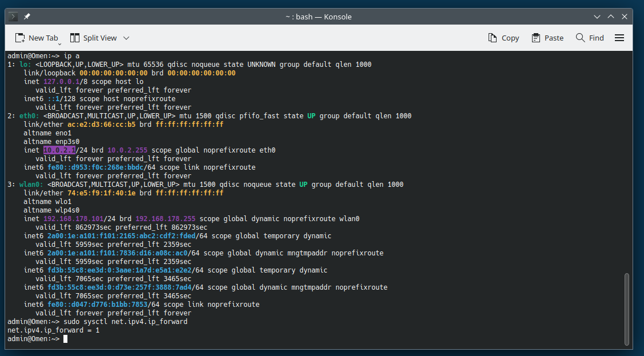
Task: Click the highlighted 10.0.2.1 address
Action: pyautogui.click(x=59, y=150)
